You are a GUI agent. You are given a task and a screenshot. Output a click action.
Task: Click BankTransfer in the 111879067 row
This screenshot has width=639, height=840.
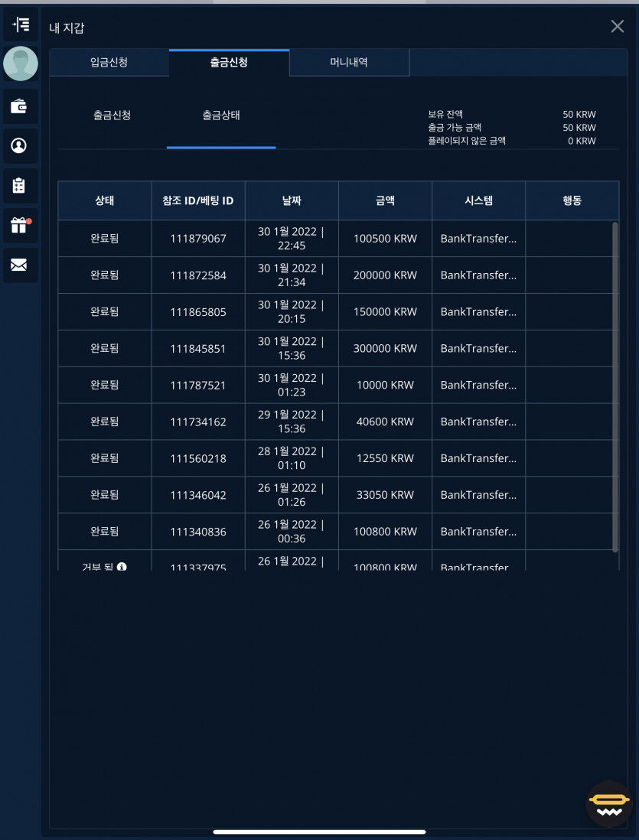[x=479, y=239]
